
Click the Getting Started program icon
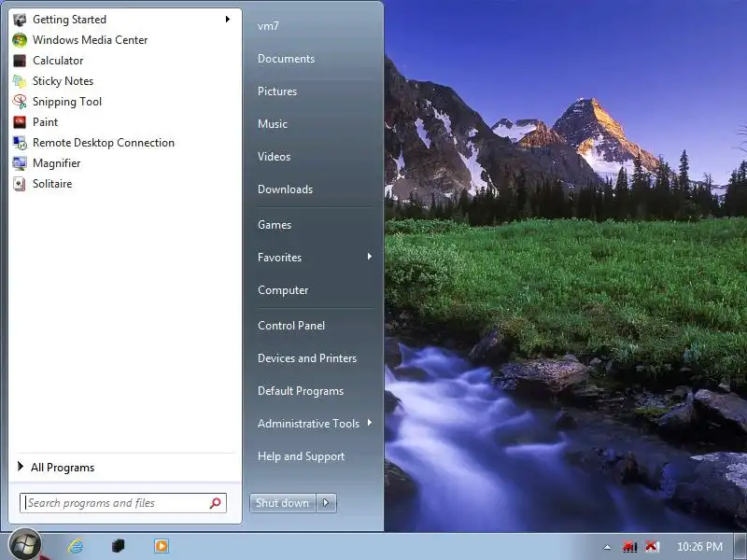point(20,20)
